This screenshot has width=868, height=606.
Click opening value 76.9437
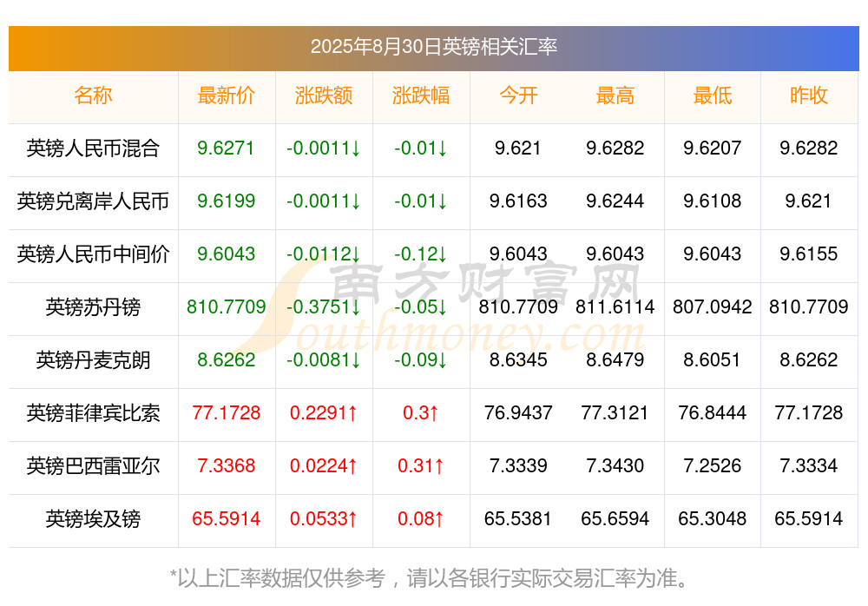click(x=518, y=413)
